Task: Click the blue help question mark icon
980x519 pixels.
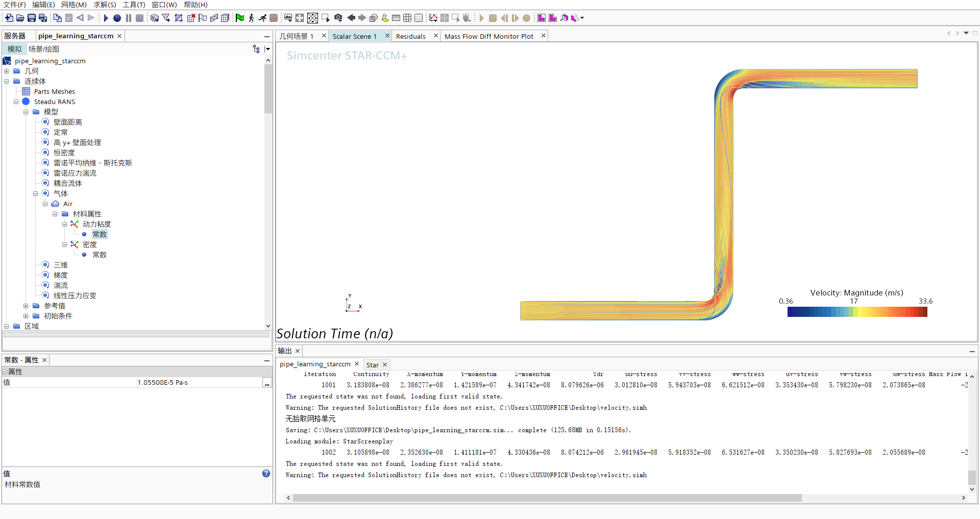Action: 266,474
